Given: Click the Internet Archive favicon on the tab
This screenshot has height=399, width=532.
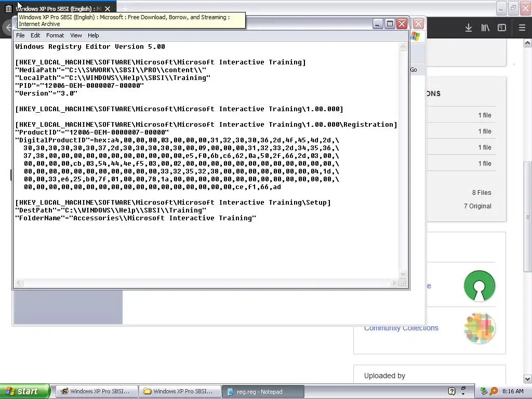Looking at the screenshot, I should coord(8,8).
